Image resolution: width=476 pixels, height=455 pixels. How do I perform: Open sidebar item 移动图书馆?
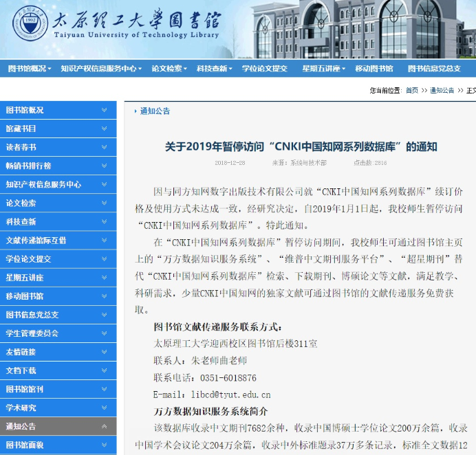pos(58,296)
